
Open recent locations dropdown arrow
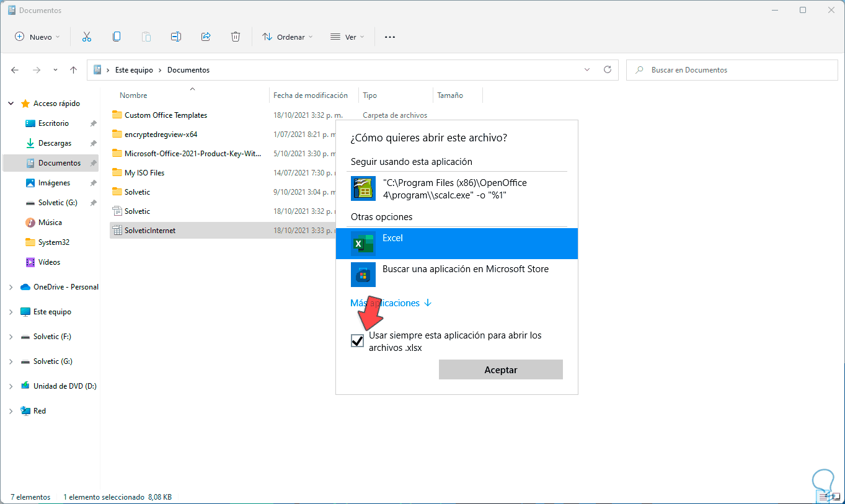pyautogui.click(x=55, y=70)
